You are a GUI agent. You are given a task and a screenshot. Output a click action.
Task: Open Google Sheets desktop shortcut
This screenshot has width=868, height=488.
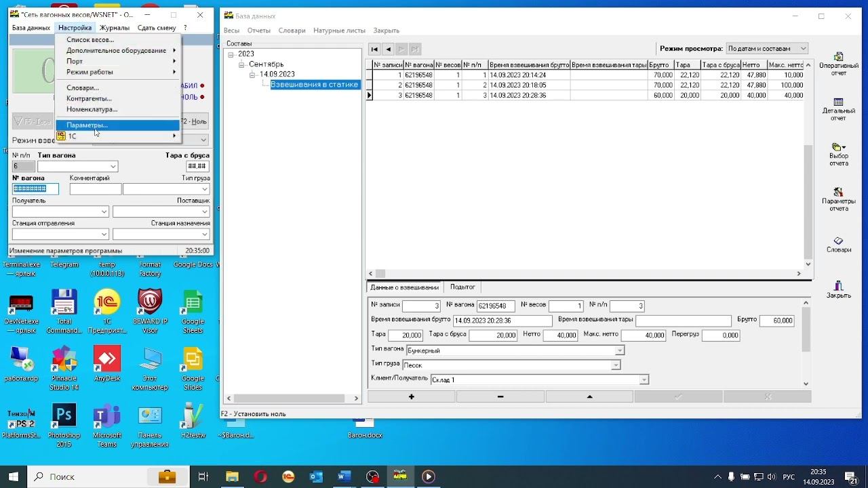[x=193, y=312]
